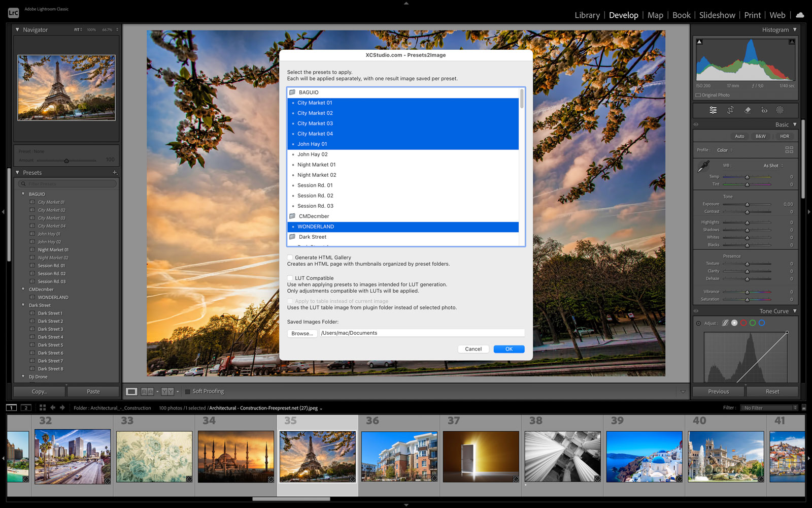Select Night Market 01 in dialog list
This screenshot has width=812, height=508.
click(316, 165)
